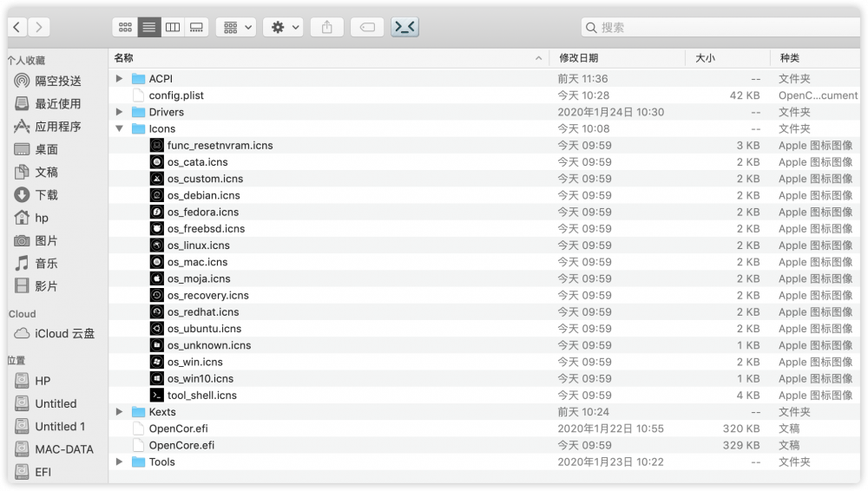Open 影片 in the sidebar
Screen dimensions: 868x491
[36, 286]
